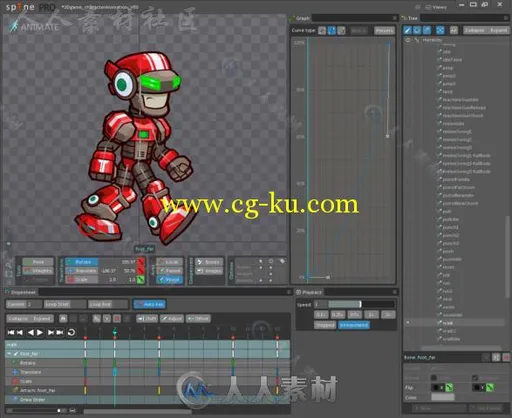
Task: Toggle Images compensation
Action: [209, 271]
